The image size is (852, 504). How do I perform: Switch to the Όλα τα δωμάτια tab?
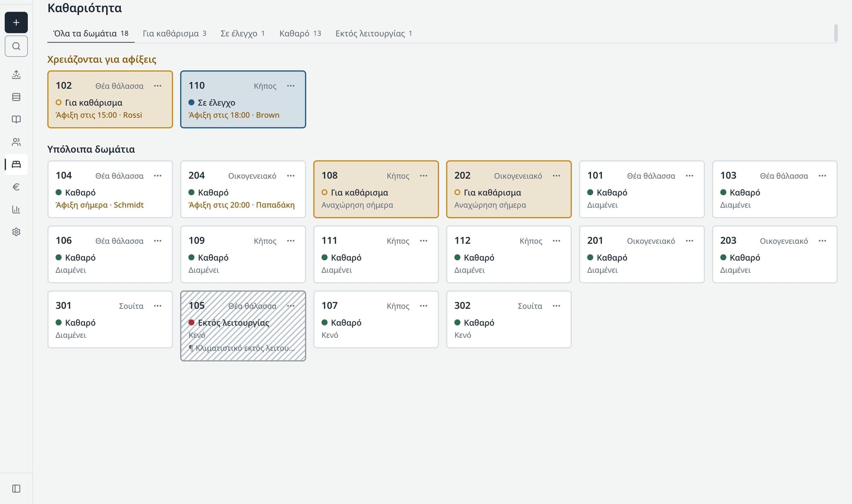91,33
